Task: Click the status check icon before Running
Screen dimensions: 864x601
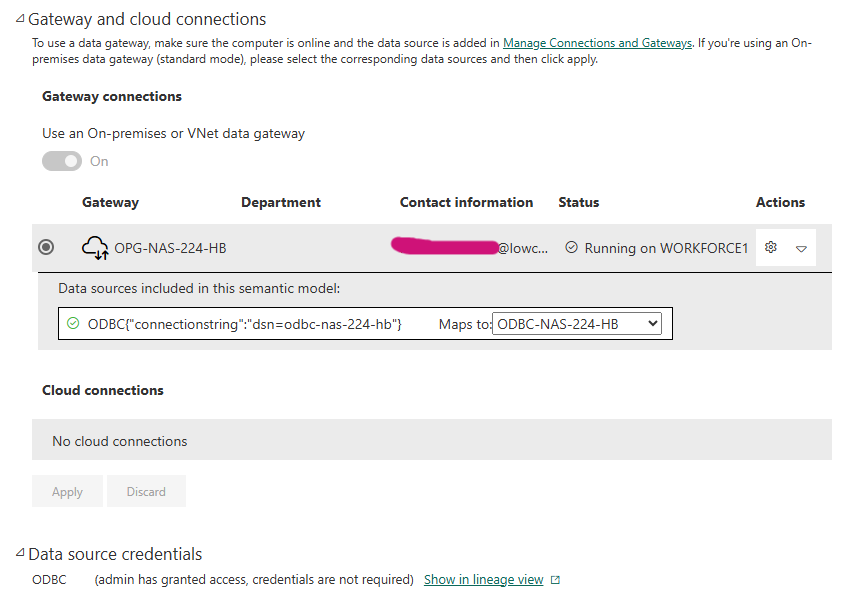Action: (571, 247)
